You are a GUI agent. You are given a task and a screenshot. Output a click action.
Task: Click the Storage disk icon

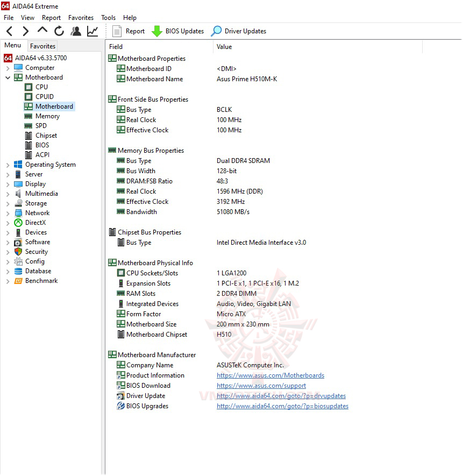(x=18, y=203)
